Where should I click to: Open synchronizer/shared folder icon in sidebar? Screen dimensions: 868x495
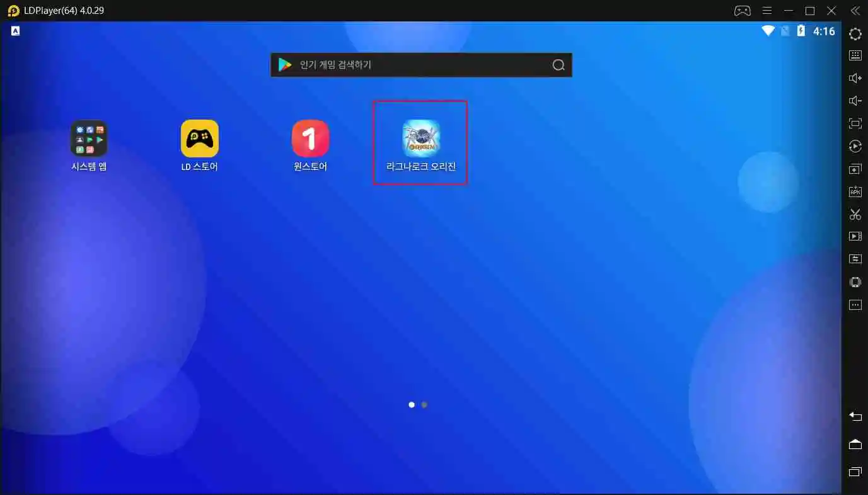(855, 259)
